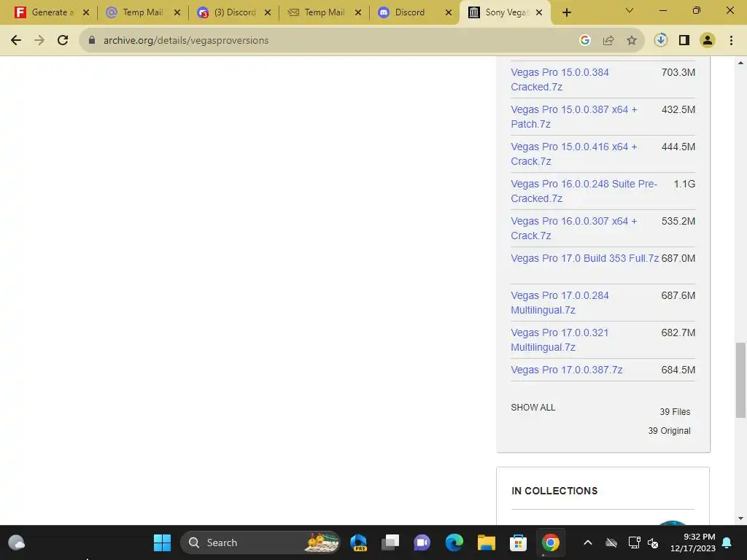Click the 39 Files count
Viewport: 747px width, 560px height.
point(675,411)
